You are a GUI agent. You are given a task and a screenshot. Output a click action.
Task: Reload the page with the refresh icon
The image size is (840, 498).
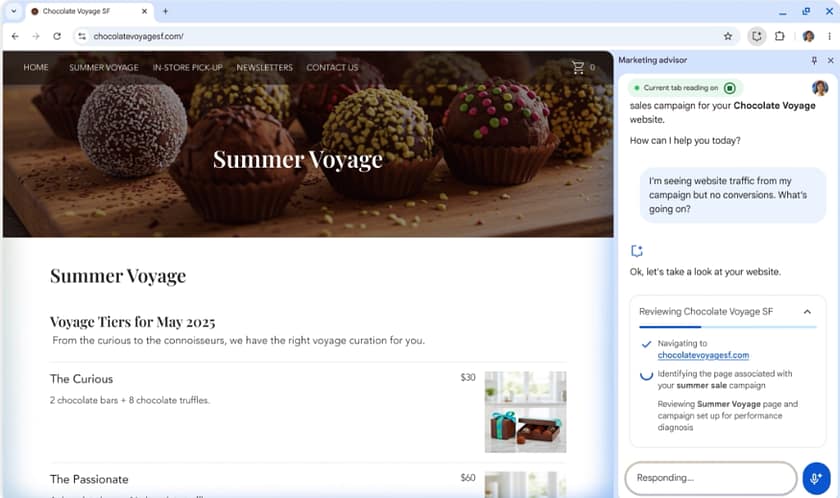tap(57, 36)
